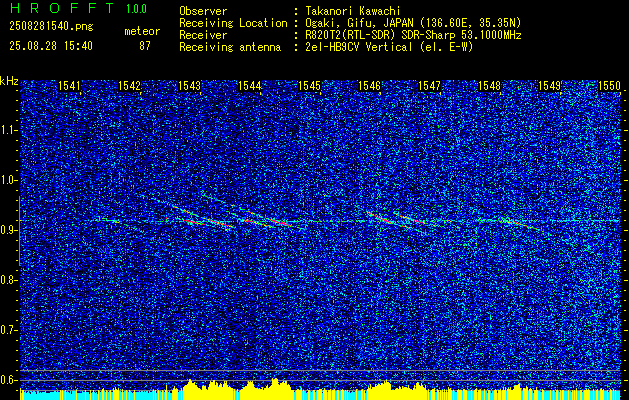Click the version number 1.0.0

[x=136, y=9]
